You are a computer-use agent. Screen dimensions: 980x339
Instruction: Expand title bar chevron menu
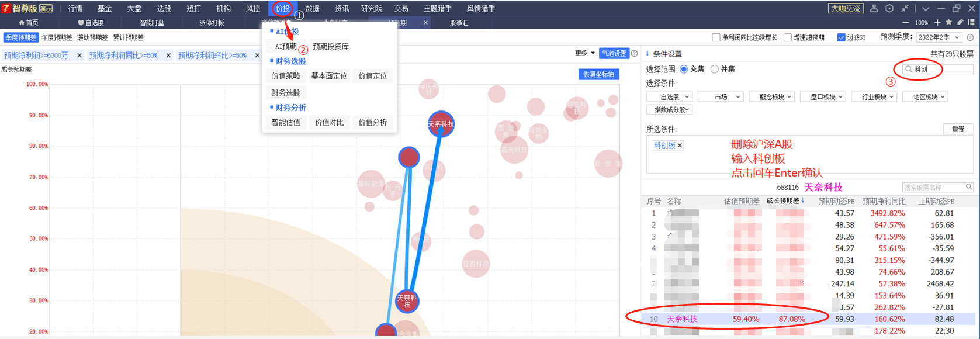click(x=925, y=8)
